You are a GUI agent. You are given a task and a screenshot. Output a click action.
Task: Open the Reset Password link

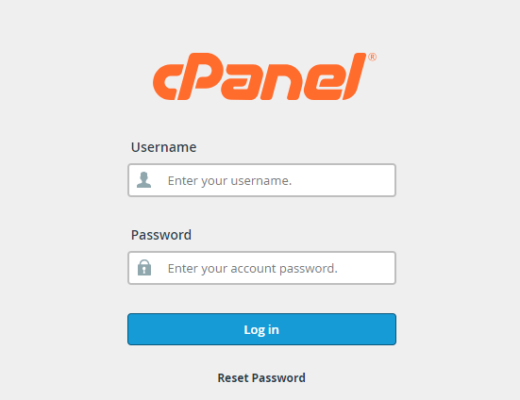[261, 378]
